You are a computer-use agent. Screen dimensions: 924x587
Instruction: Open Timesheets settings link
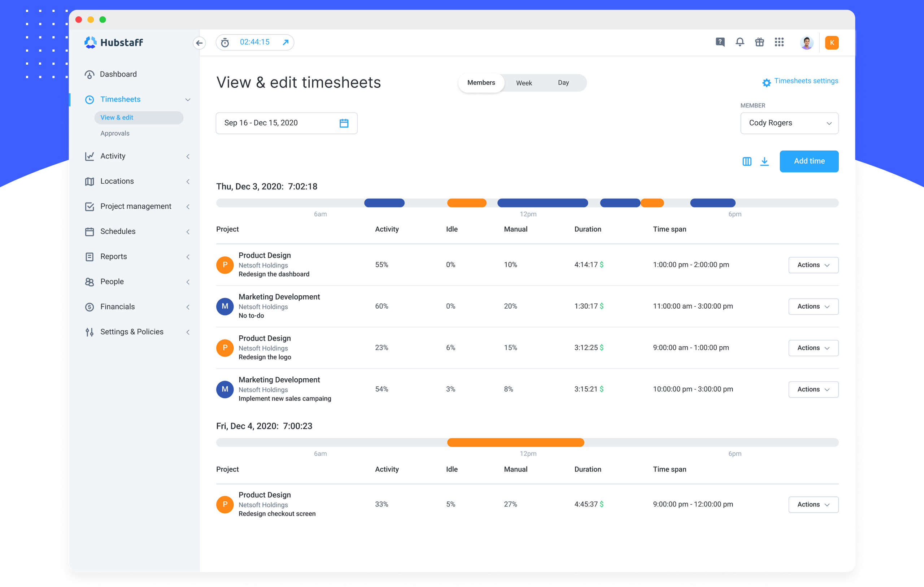[x=806, y=81]
